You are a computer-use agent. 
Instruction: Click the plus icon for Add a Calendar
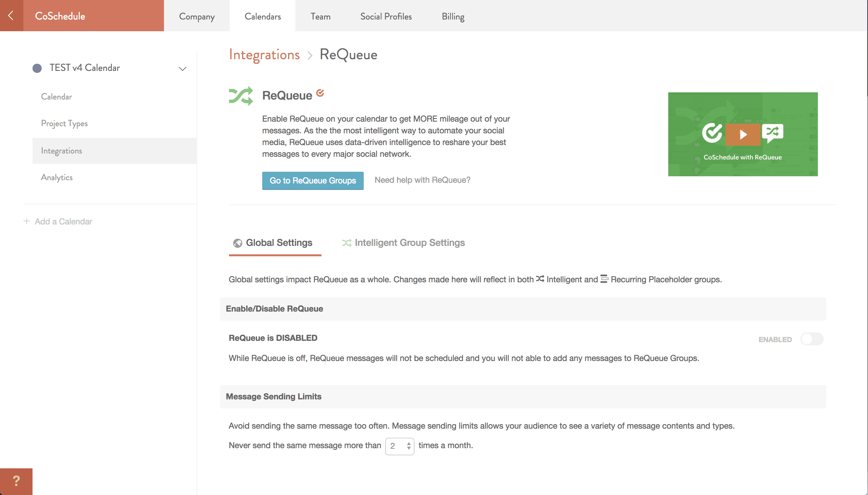tap(27, 221)
